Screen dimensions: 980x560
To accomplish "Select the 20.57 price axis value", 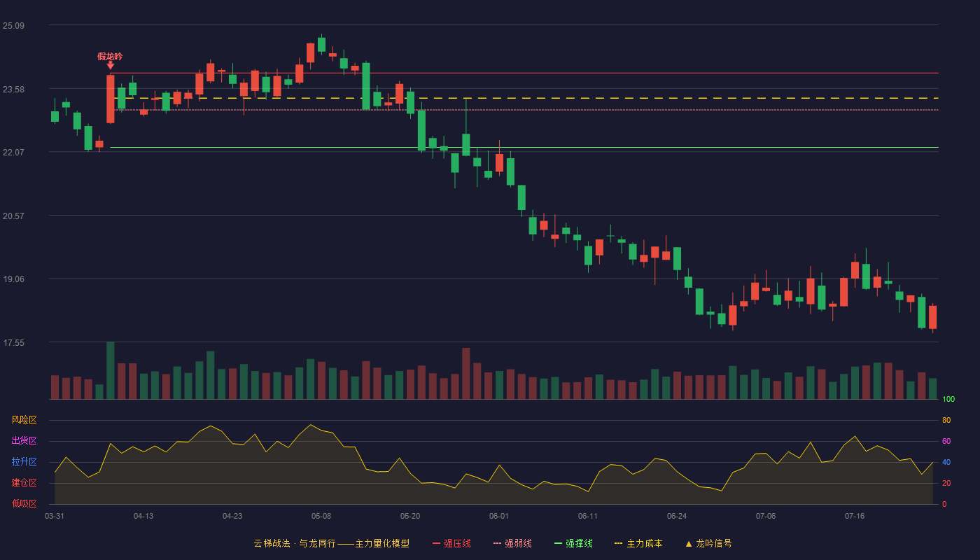I will tap(13, 216).
